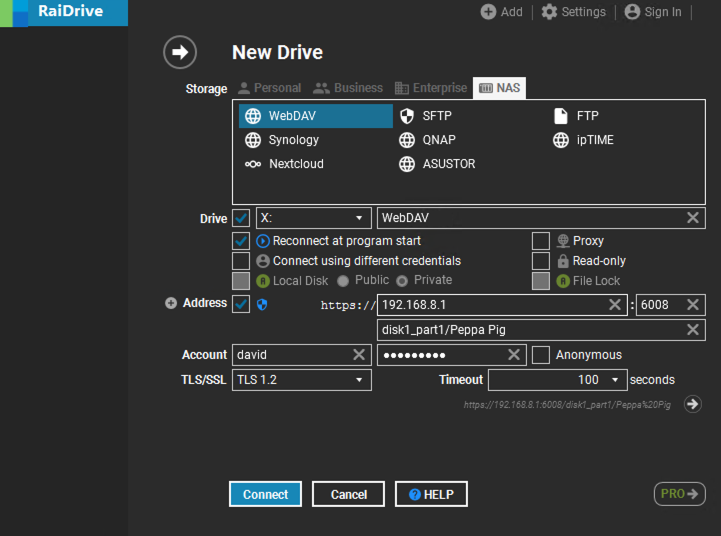Toggle the Address https checkbox
The height and width of the screenshot is (536, 721).
coord(241,304)
